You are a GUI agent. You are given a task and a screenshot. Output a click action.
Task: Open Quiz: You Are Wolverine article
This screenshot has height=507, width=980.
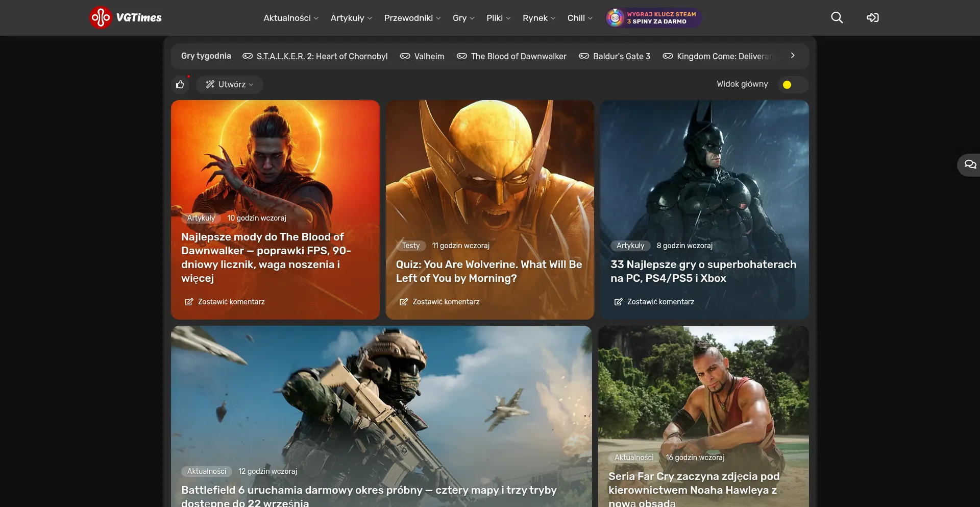click(489, 271)
